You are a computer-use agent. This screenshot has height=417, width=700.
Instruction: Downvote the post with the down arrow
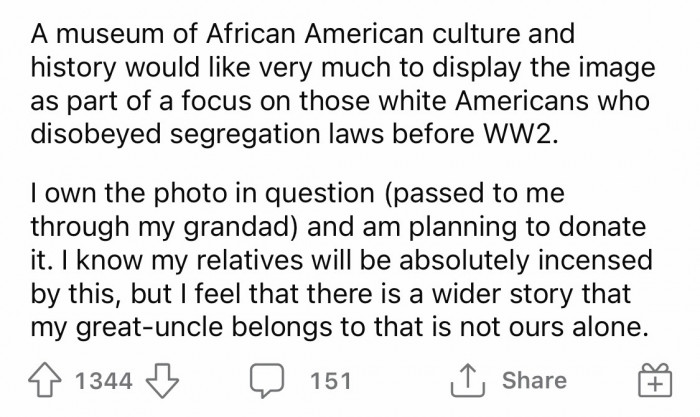pos(164,381)
